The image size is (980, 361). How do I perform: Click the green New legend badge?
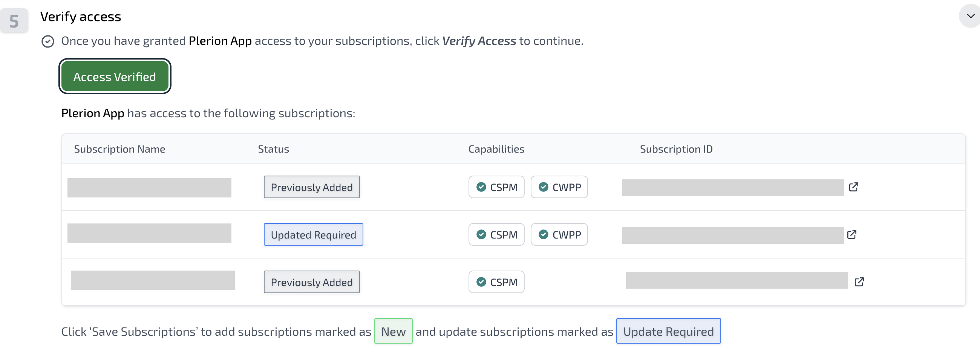(x=394, y=331)
